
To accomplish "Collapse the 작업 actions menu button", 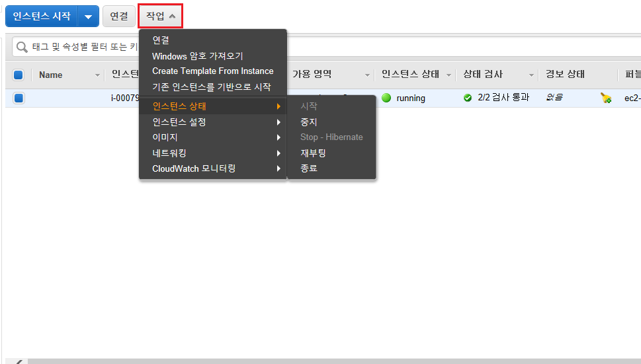I will (x=160, y=17).
